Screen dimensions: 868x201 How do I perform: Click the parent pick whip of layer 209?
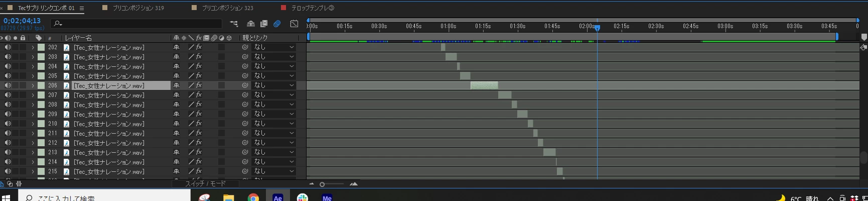(x=245, y=114)
